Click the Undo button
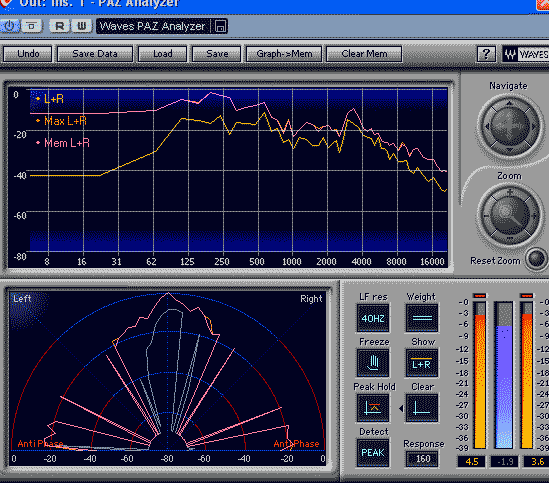Image resolution: width=549 pixels, height=483 pixels. coord(28,54)
